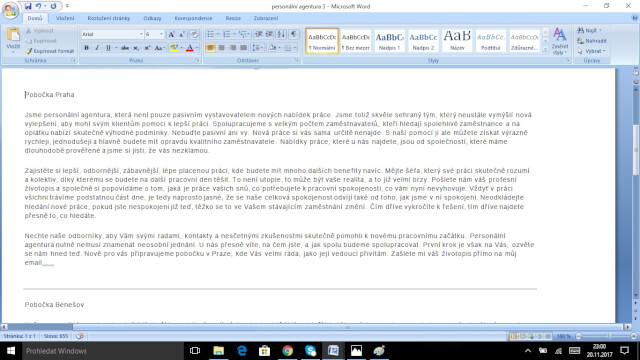
Task: Switch to the Vložení tab
Action: coord(65,18)
